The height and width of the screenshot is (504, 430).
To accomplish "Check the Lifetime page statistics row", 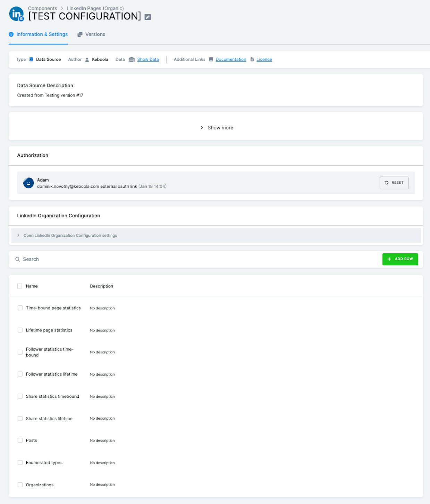I will tap(20, 330).
